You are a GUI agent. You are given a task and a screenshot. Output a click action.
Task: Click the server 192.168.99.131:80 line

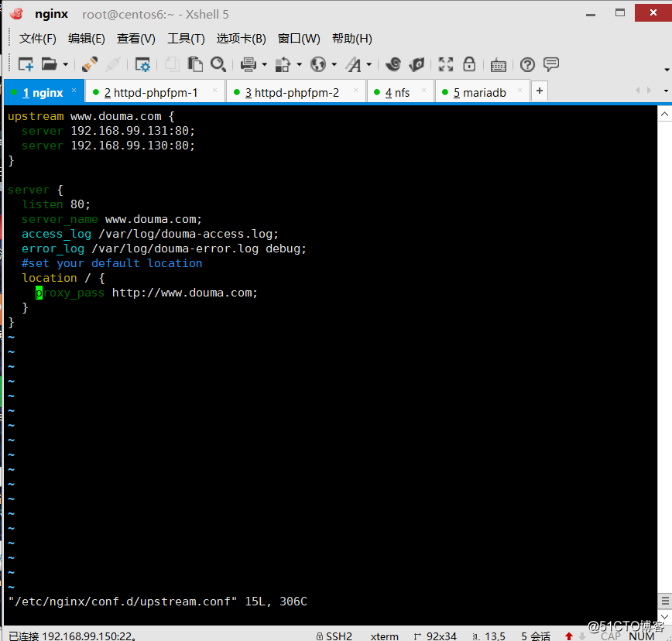pyautogui.click(x=108, y=131)
